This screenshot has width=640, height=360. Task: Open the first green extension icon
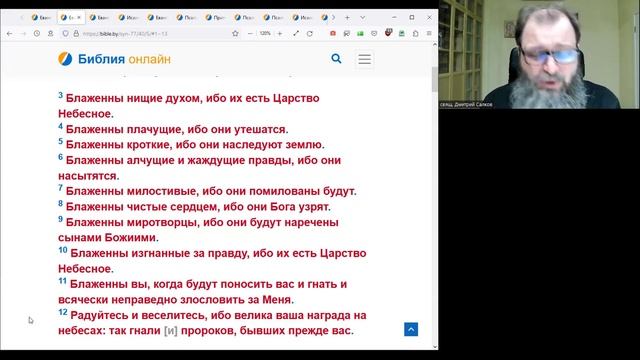(x=360, y=33)
